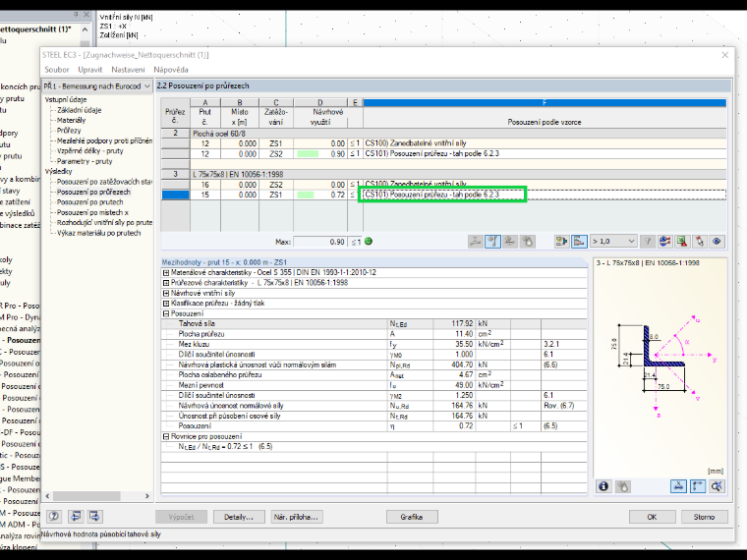The image size is (747, 560).
Task: Click the Detaily... button
Action: (x=239, y=517)
